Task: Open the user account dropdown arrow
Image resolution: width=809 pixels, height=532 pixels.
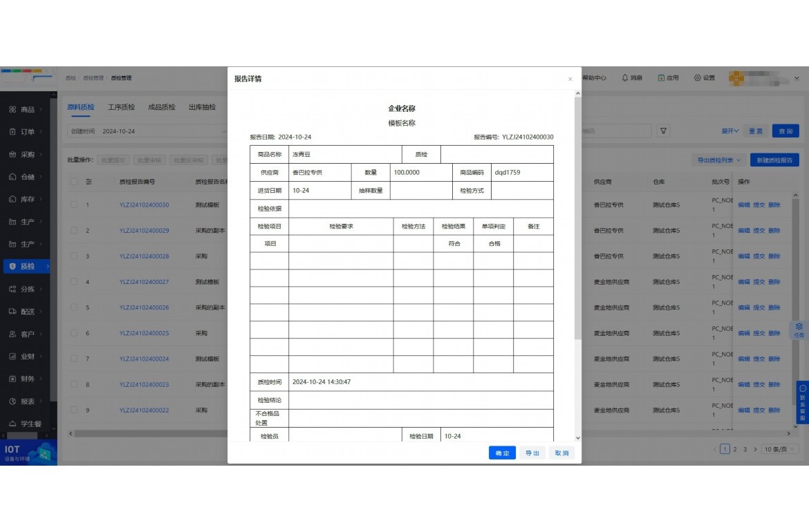Action: [797, 78]
